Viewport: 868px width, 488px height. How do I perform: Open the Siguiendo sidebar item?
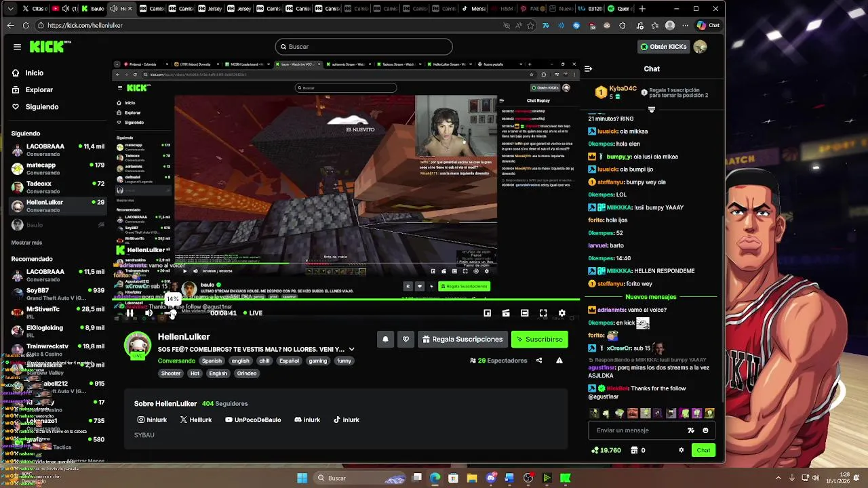click(41, 106)
